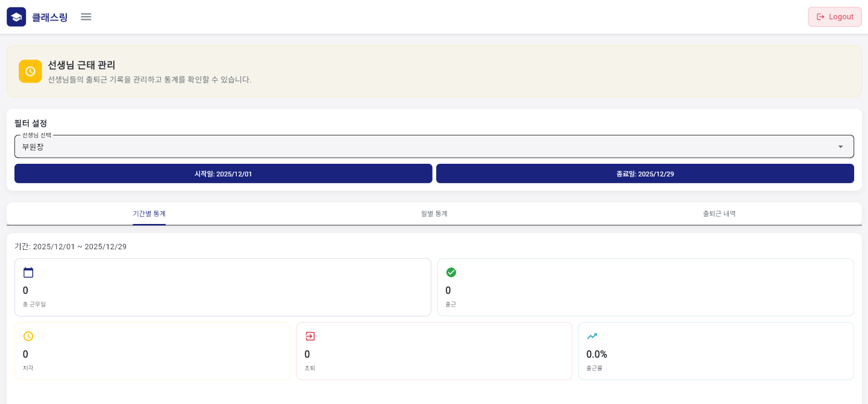The width and height of the screenshot is (868, 404).
Task: Open the teacher select box showing 부원장
Action: point(422,147)
